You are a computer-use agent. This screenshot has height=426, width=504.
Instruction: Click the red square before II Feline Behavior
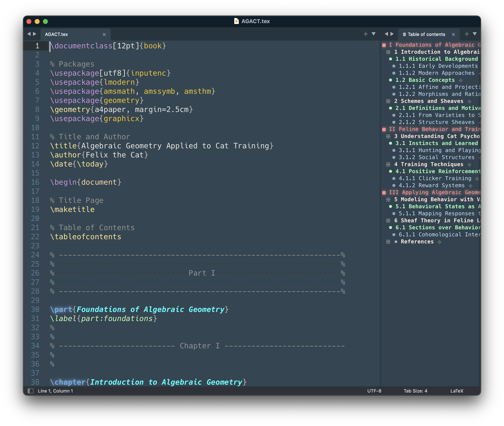click(x=384, y=130)
